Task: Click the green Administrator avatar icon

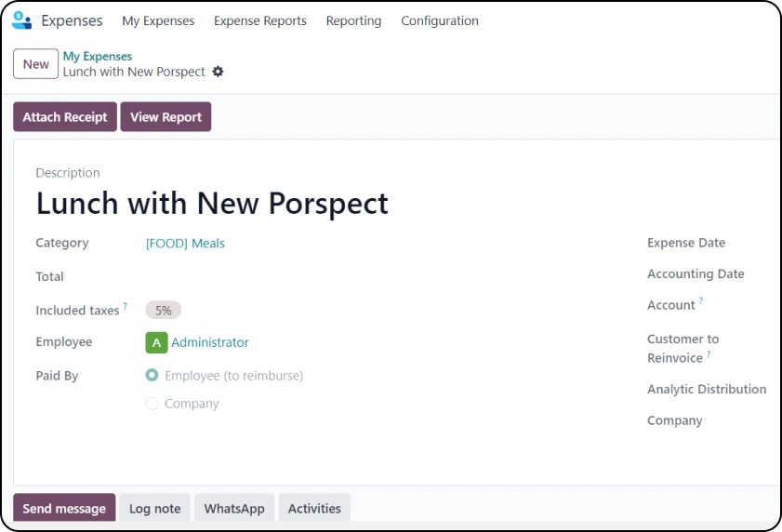Action: pyautogui.click(x=156, y=342)
